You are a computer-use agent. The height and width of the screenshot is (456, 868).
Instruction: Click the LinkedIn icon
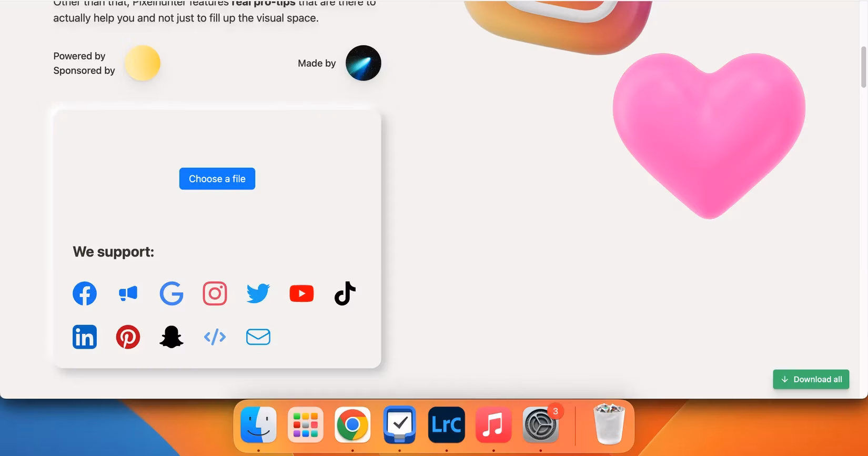[85, 337]
